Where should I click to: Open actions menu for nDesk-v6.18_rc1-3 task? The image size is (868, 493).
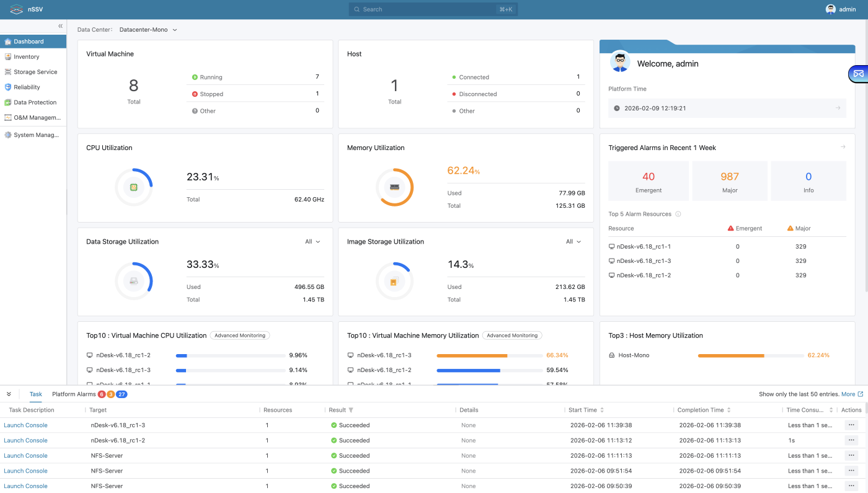point(851,425)
